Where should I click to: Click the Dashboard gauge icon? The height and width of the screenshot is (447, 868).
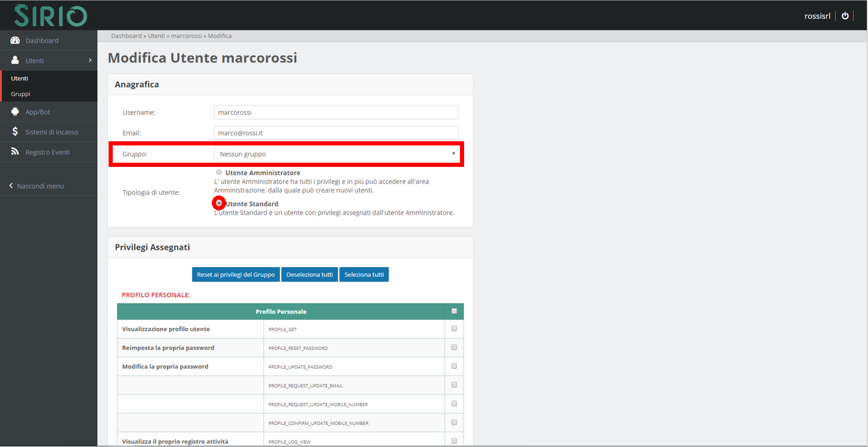click(16, 41)
